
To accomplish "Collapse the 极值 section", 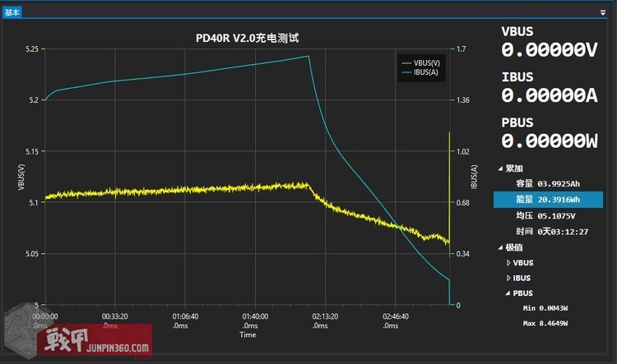I will (x=500, y=247).
